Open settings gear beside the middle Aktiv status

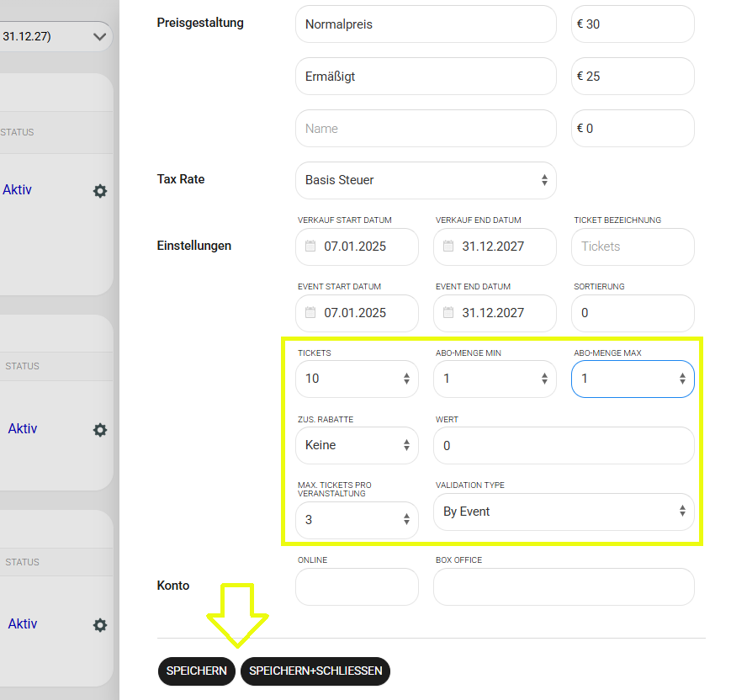[x=100, y=429]
